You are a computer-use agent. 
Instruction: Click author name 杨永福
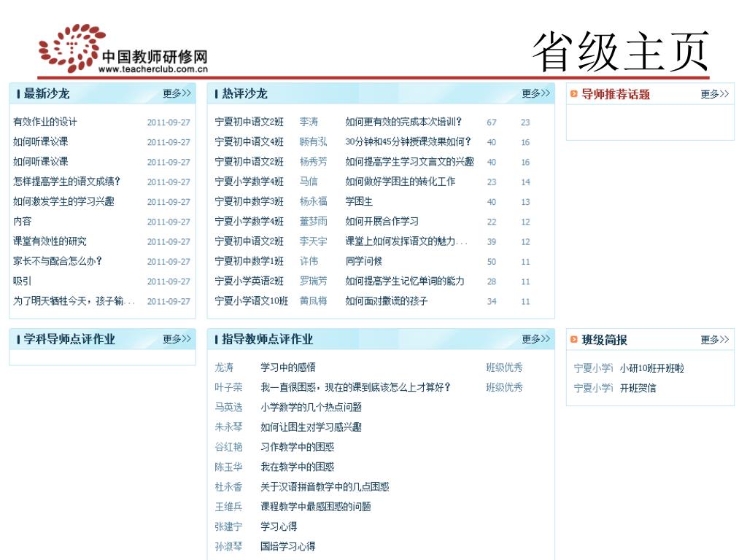pos(314,201)
